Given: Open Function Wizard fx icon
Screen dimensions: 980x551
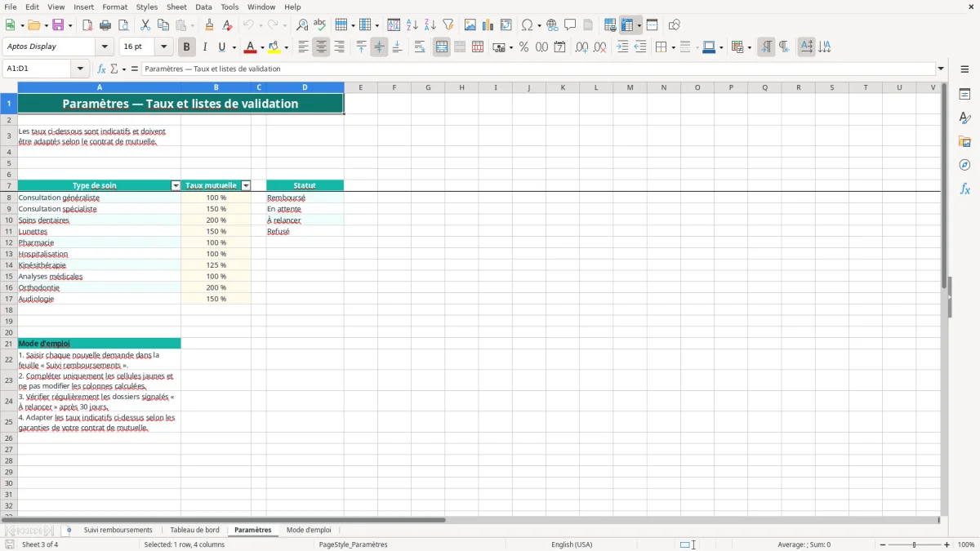Looking at the screenshot, I should click(102, 69).
